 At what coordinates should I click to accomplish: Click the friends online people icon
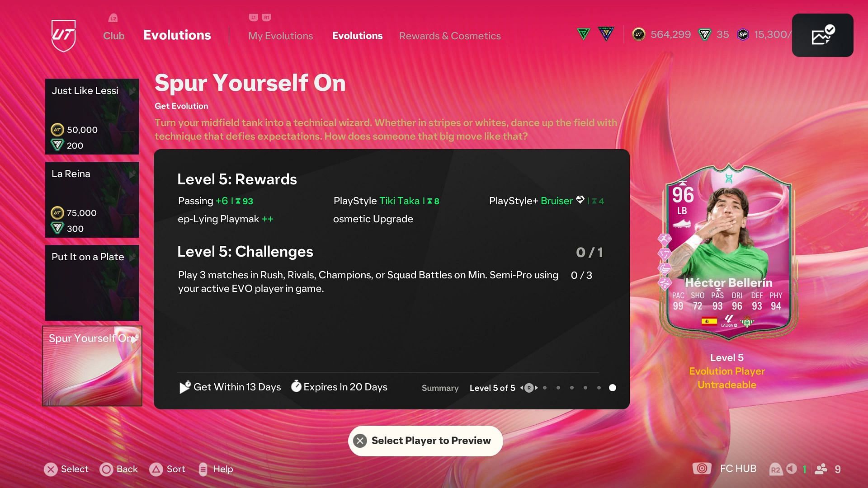(821, 469)
